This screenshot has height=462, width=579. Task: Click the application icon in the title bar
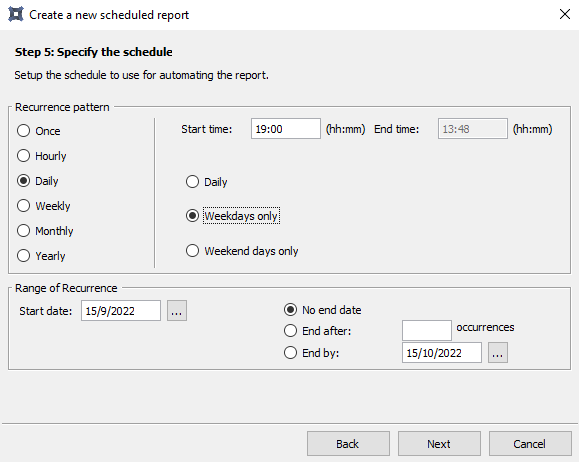point(16,14)
